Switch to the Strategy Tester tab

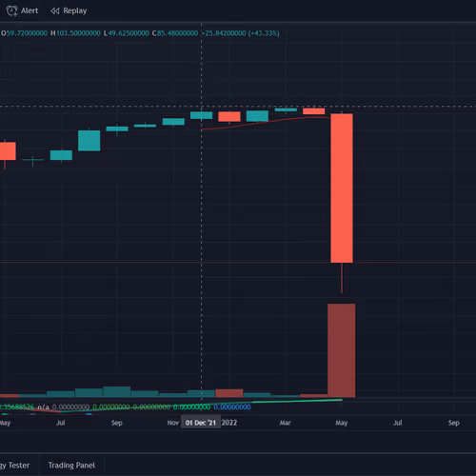pos(15,466)
